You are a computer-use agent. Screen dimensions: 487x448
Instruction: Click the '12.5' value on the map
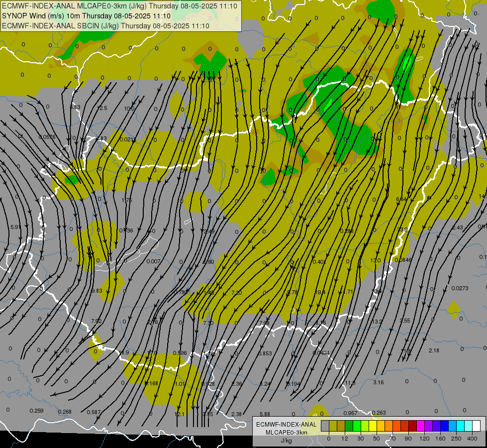(102, 108)
